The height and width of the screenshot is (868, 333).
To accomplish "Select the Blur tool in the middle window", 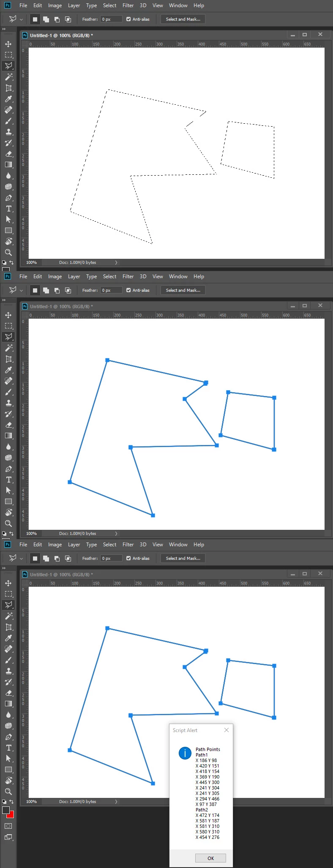I will click(8, 447).
